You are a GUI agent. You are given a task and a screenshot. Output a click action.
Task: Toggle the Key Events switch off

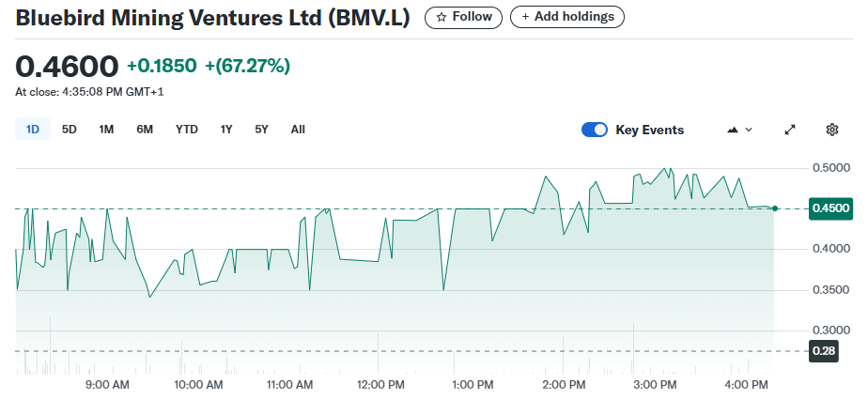pyautogui.click(x=595, y=130)
